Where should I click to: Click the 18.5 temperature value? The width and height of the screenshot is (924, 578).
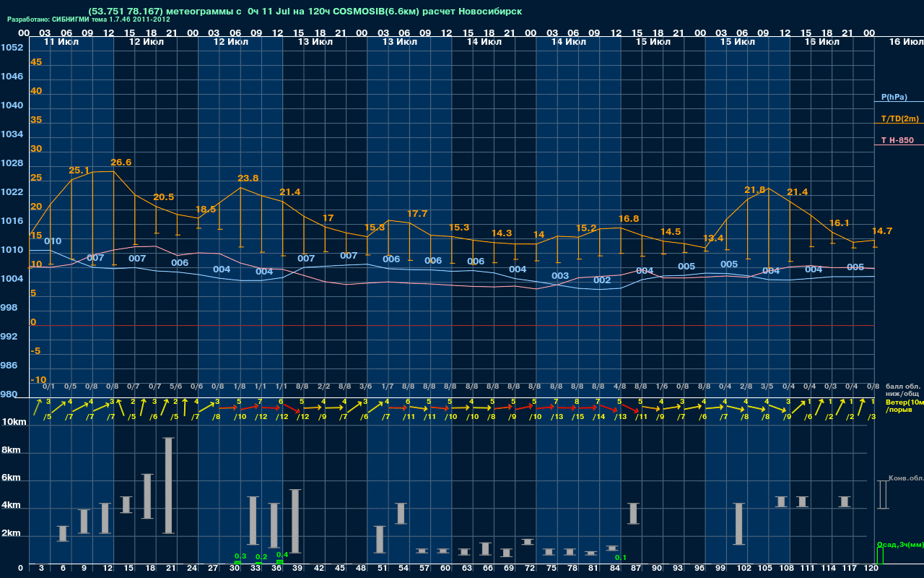pyautogui.click(x=206, y=210)
